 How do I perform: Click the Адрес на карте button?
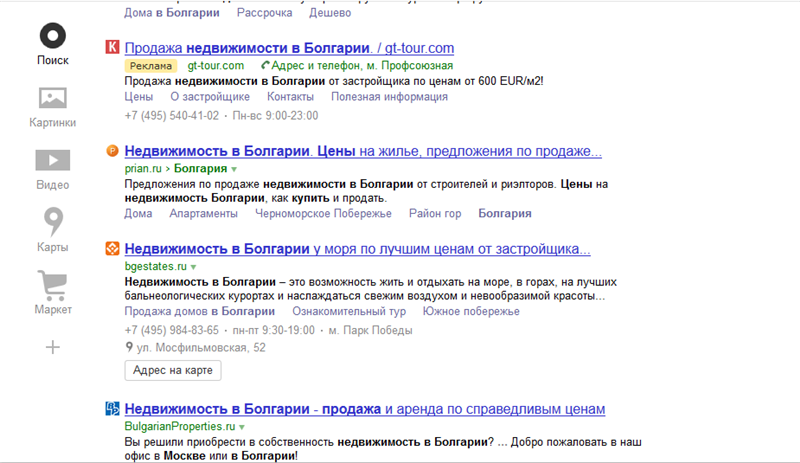point(173,370)
